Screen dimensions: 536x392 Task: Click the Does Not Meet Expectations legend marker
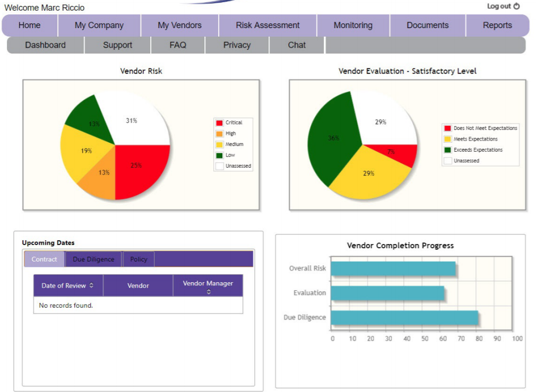pos(448,128)
